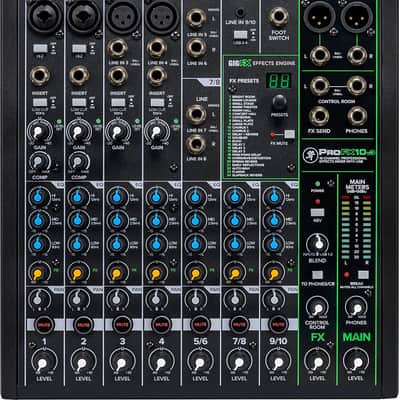Mute stereo channel 7/8
The height and width of the screenshot is (400, 400).
click(x=239, y=325)
